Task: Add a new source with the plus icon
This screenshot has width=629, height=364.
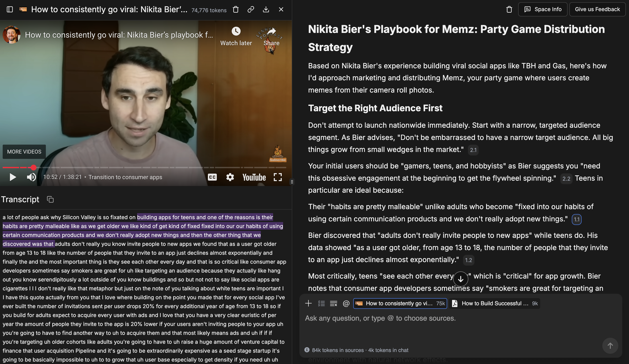Action: (308, 303)
